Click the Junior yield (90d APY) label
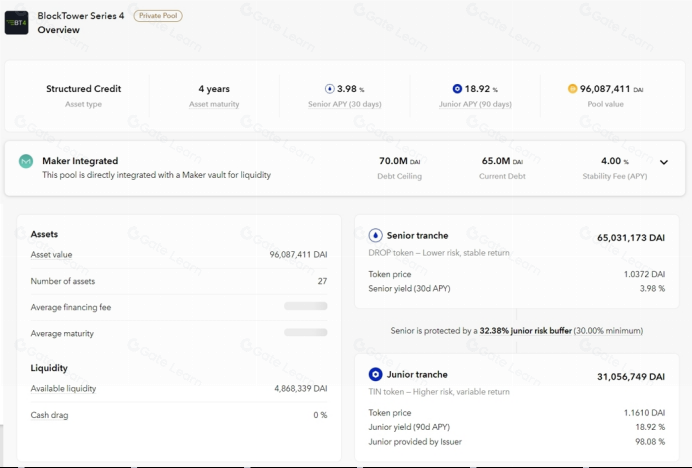Image resolution: width=692 pixels, height=468 pixels. [409, 427]
